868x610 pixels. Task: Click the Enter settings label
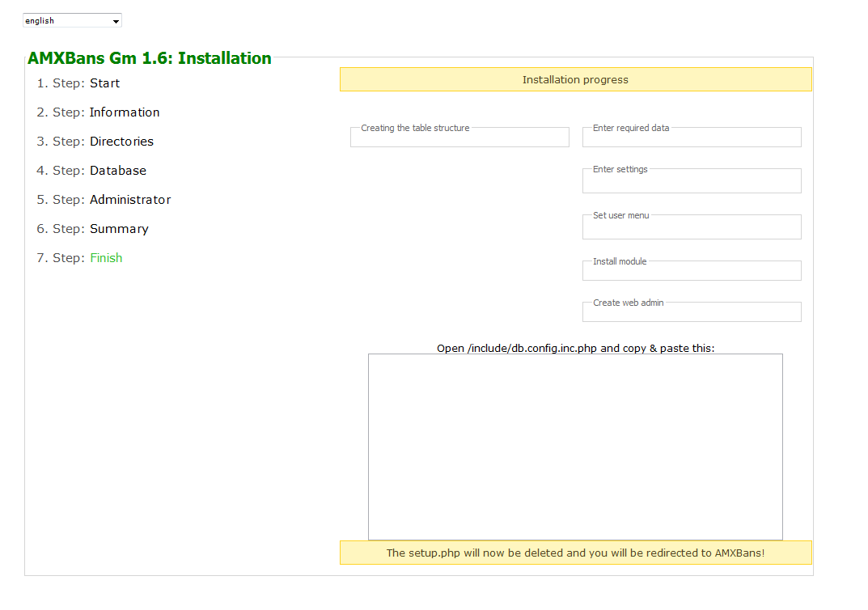tap(620, 169)
